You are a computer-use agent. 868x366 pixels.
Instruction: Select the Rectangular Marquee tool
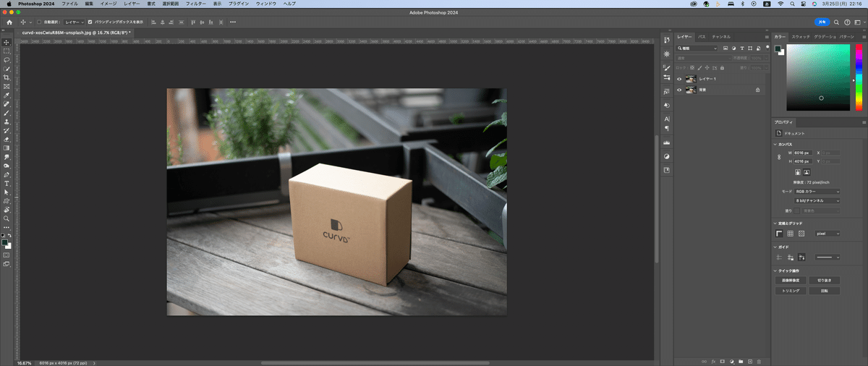[7, 51]
